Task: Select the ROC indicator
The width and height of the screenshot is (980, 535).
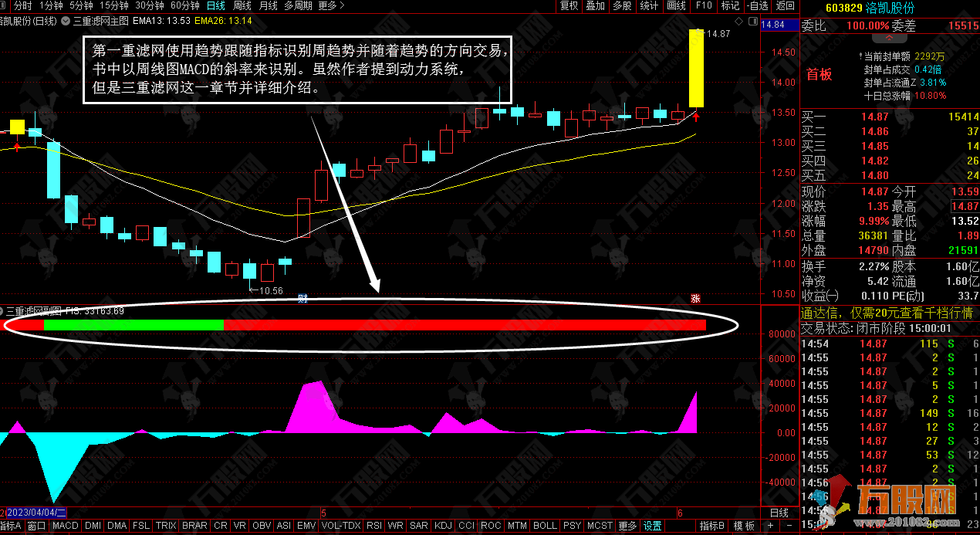Action: coord(490,526)
